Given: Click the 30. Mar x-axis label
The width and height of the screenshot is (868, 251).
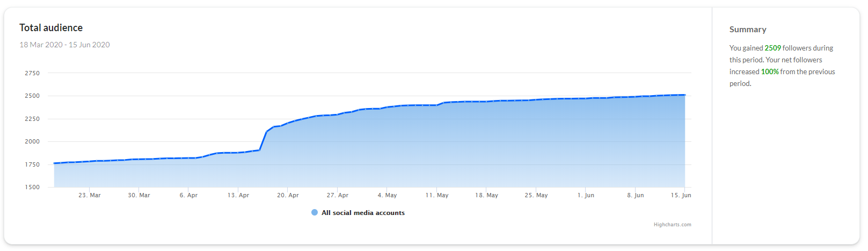Looking at the screenshot, I should click(139, 195).
